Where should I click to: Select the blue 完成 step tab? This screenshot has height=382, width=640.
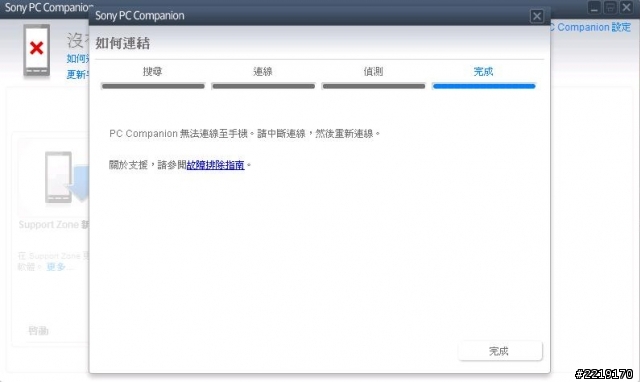pyautogui.click(x=484, y=72)
